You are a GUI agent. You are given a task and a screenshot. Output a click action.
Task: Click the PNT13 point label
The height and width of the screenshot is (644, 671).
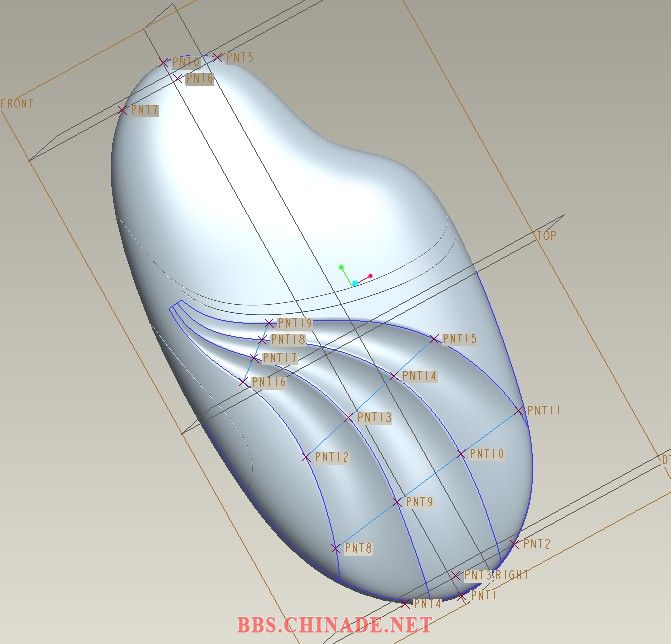tap(374, 418)
